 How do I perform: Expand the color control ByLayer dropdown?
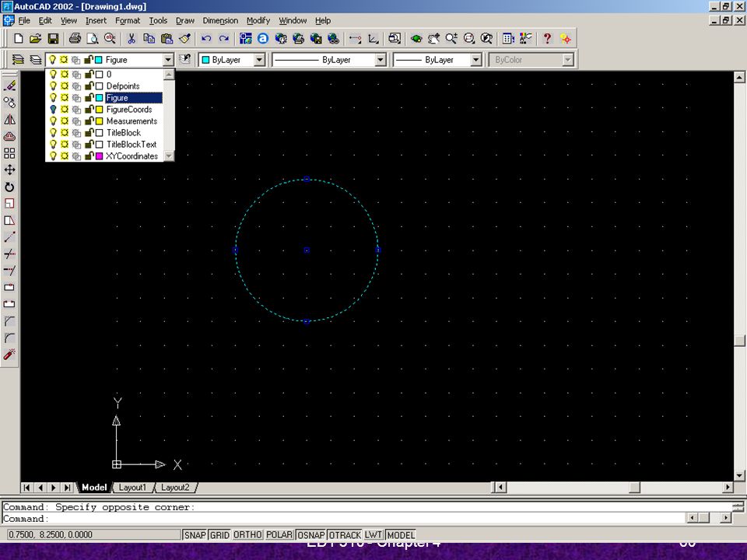click(x=259, y=60)
